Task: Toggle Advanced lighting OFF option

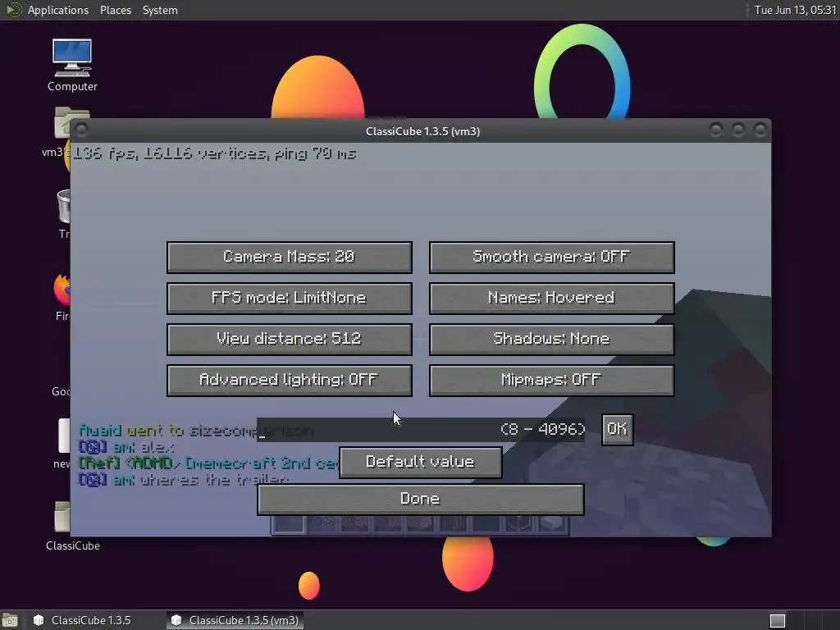Action: coord(290,381)
